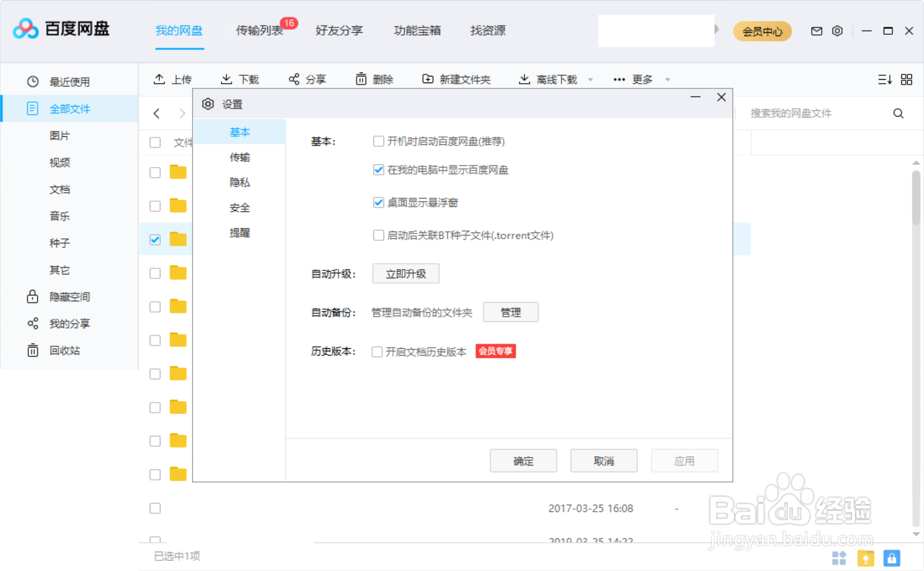The image size is (924, 571).
Task: Open 其它 category in sidebar
Action: pyautogui.click(x=60, y=270)
